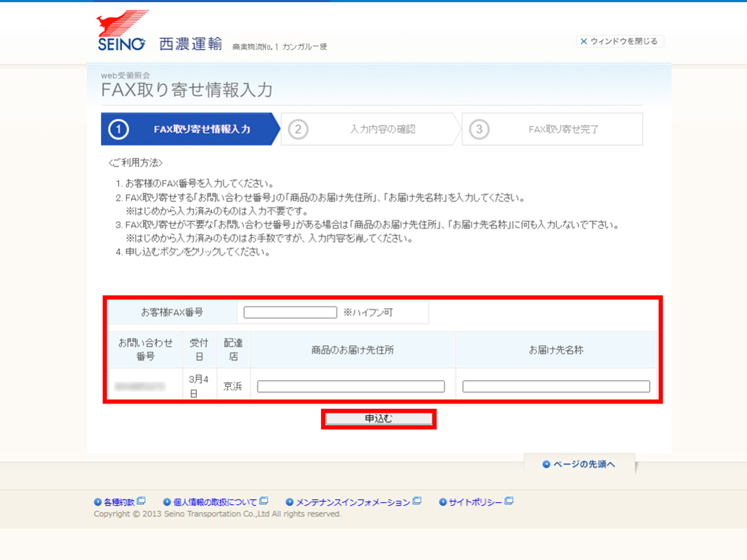Open 個人情報の取扱について link

click(214, 502)
